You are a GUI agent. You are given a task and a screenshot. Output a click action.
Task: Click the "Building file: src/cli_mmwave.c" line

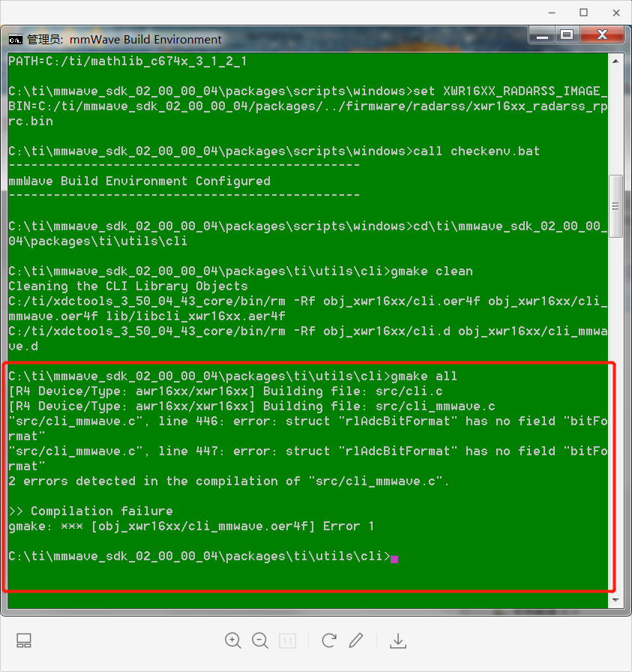pos(379,406)
